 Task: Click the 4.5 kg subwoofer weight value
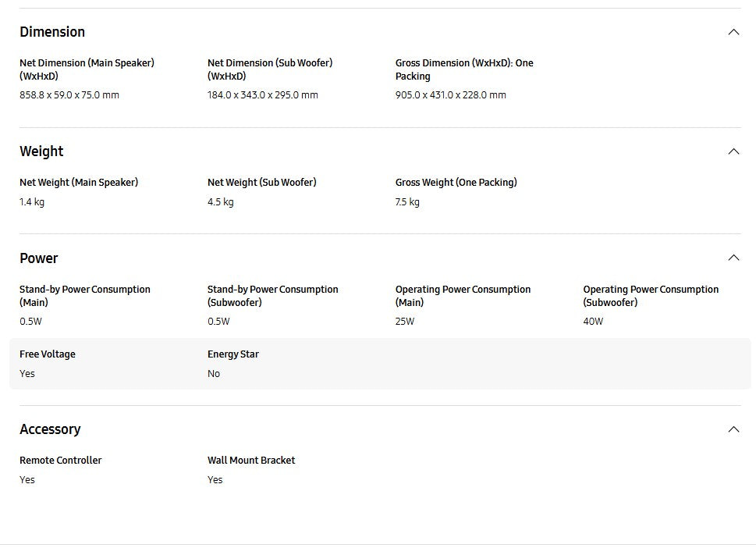pos(221,202)
